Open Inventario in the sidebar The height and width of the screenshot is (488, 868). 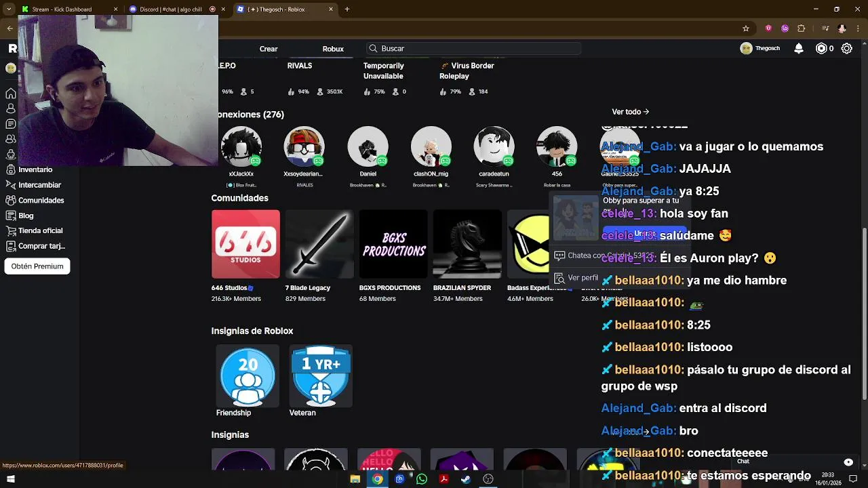point(35,169)
